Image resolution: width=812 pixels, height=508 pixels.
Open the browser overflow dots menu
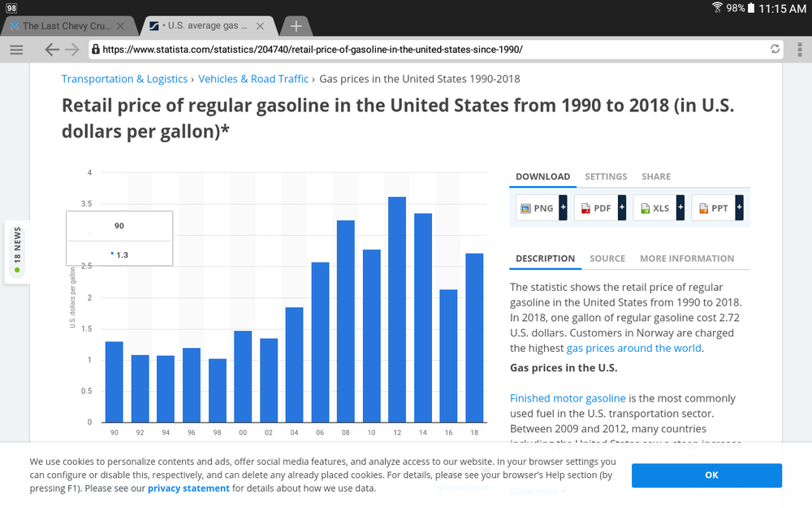pos(800,50)
